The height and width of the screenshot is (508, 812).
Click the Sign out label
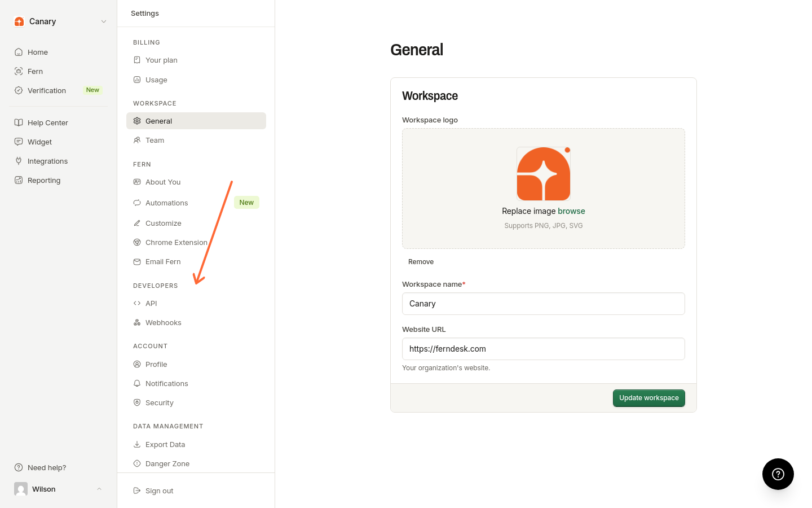click(159, 491)
